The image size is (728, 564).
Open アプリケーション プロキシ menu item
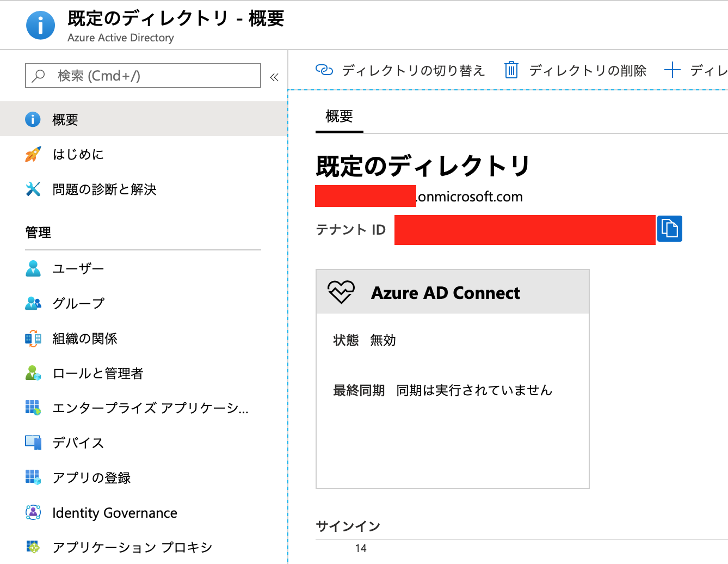click(x=132, y=547)
